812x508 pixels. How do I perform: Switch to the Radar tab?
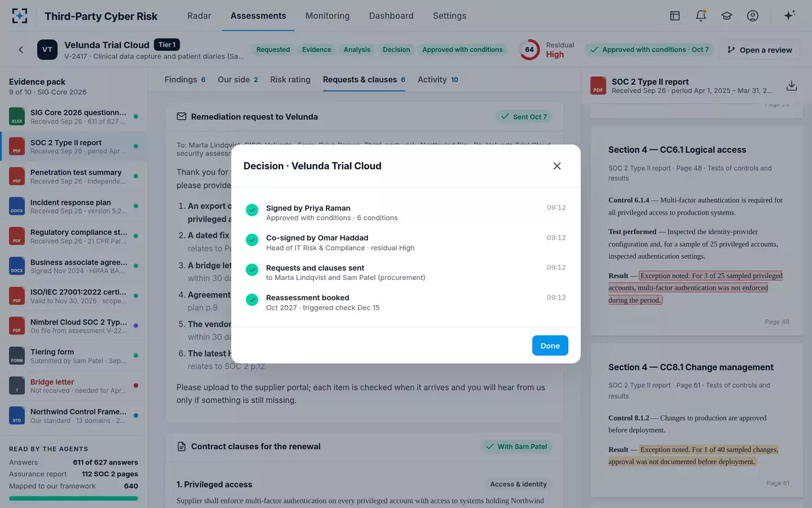click(x=199, y=16)
